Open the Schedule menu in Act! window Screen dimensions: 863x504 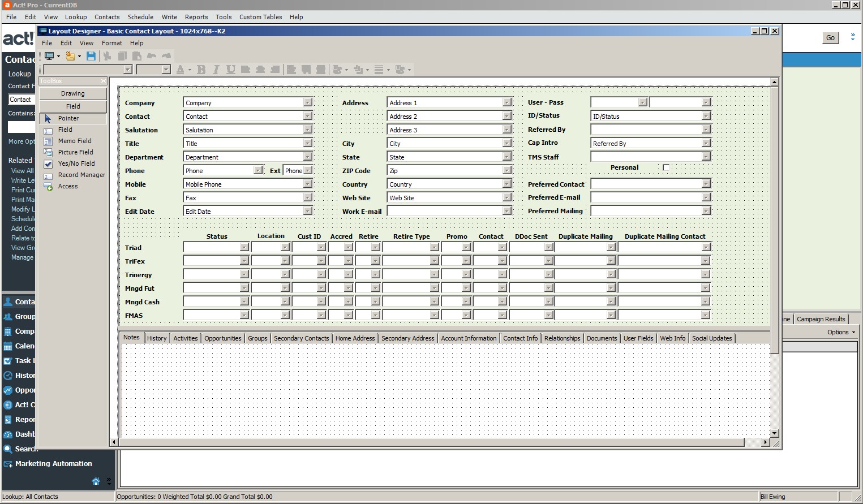[x=140, y=17]
